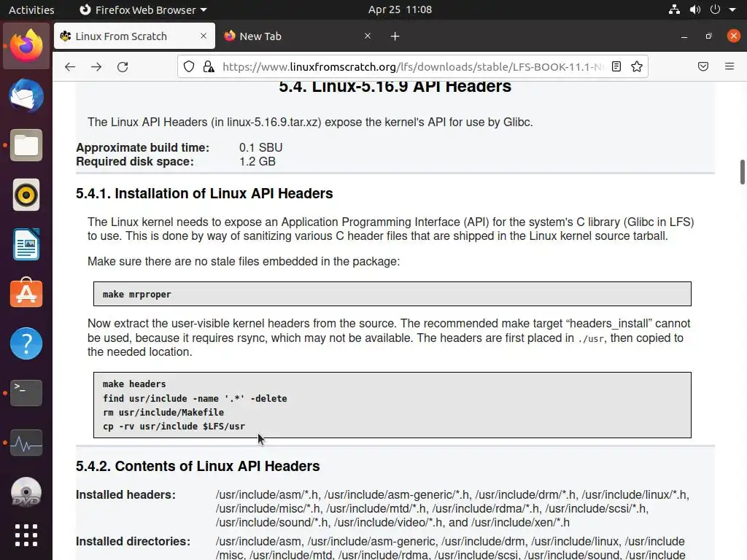747x560 pixels.
Task: Click the 'Installed headers:' label
Action: (x=125, y=495)
